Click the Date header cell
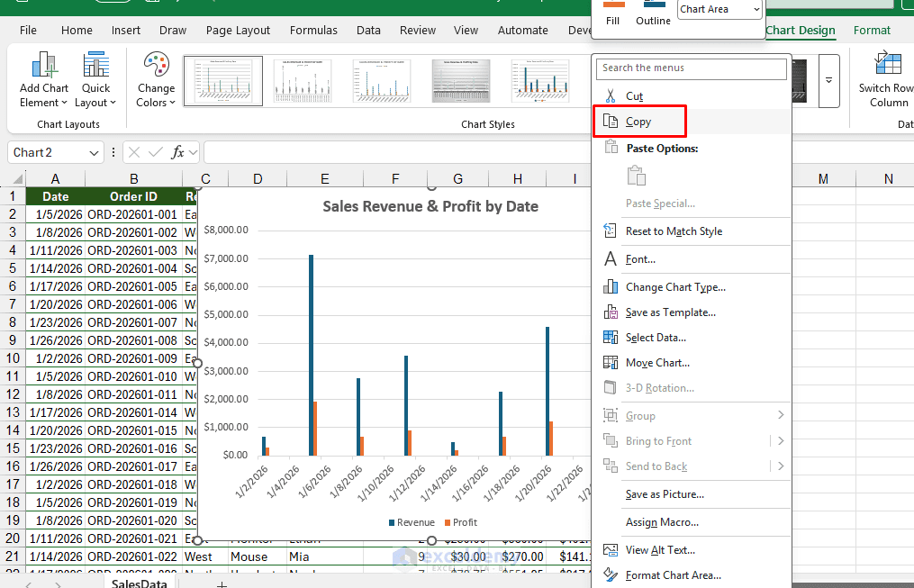Image resolution: width=914 pixels, height=588 pixels. 55,196
